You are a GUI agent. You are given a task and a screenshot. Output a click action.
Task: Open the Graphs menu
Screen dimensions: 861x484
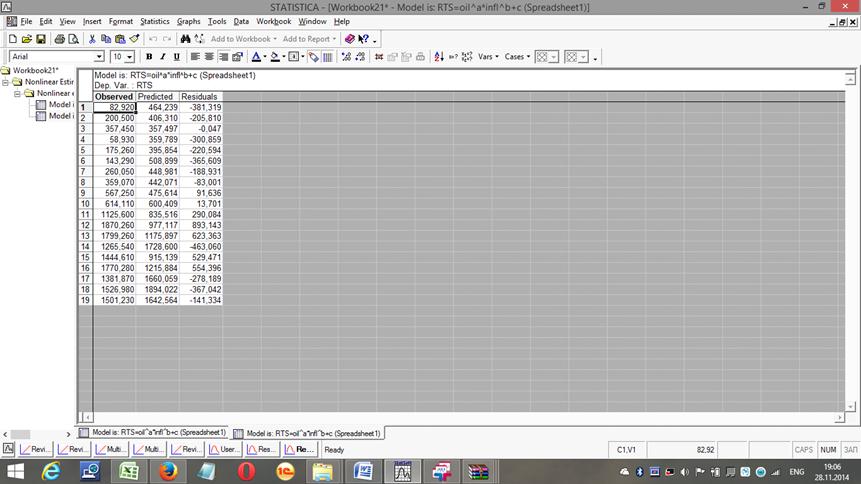coord(188,21)
